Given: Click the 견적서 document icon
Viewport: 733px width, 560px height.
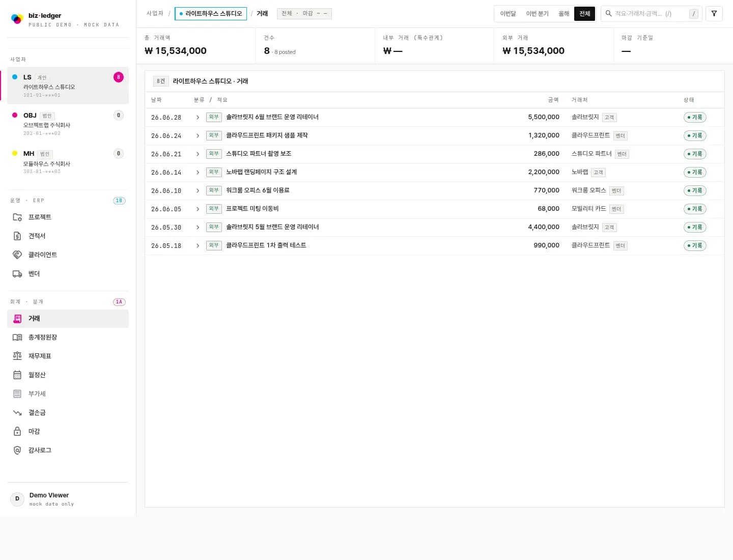Looking at the screenshot, I should 17,236.
